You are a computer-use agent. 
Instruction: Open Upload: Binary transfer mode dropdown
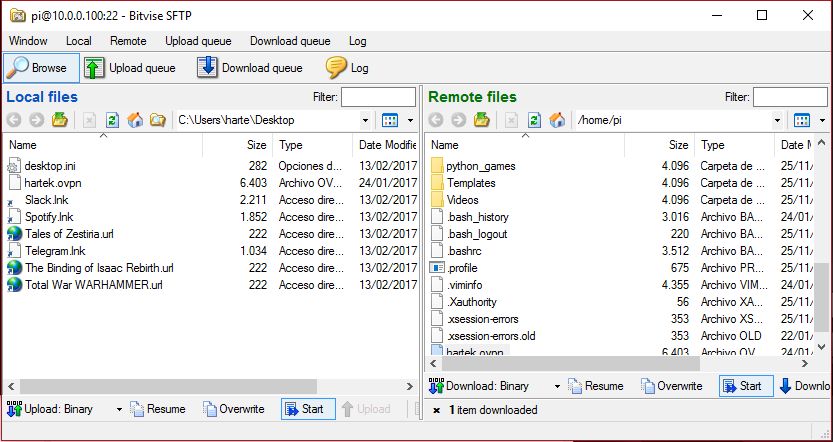tap(119, 409)
